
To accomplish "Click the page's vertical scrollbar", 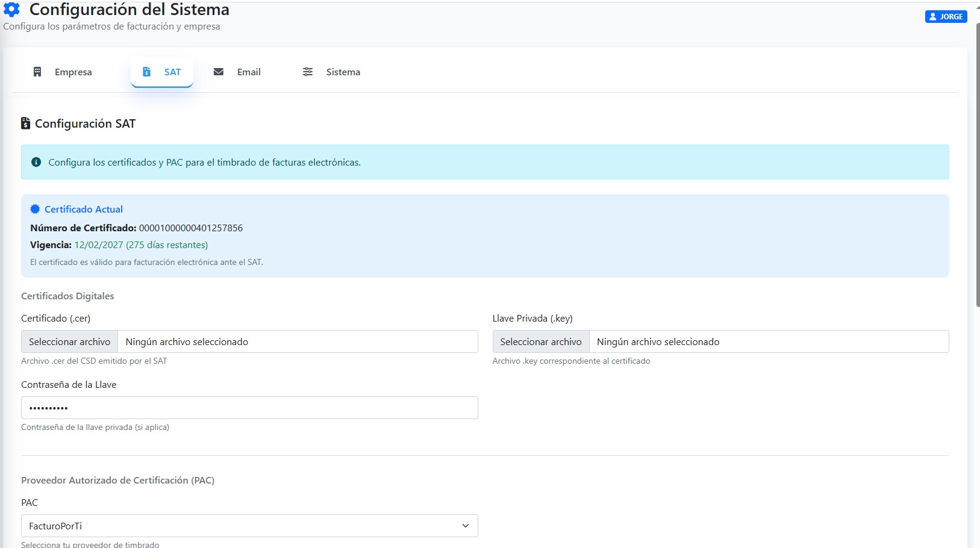I will coord(978,165).
